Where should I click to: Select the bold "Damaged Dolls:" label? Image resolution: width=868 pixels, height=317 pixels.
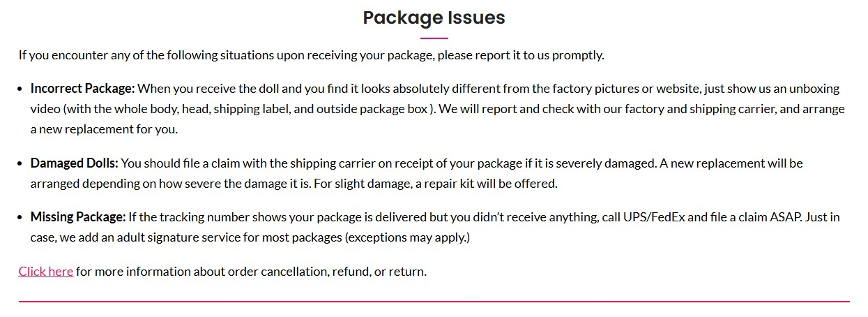coord(75,163)
